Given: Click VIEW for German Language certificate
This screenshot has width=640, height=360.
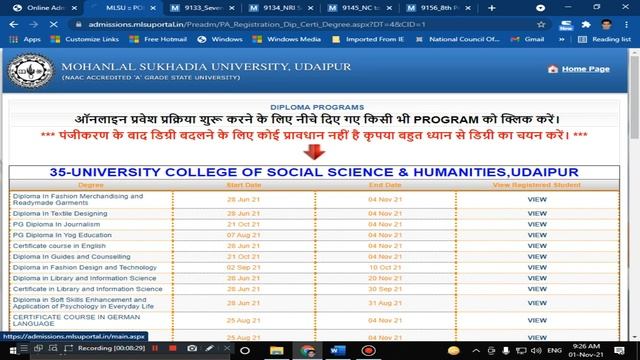Looking at the screenshot, I should tap(537, 320).
